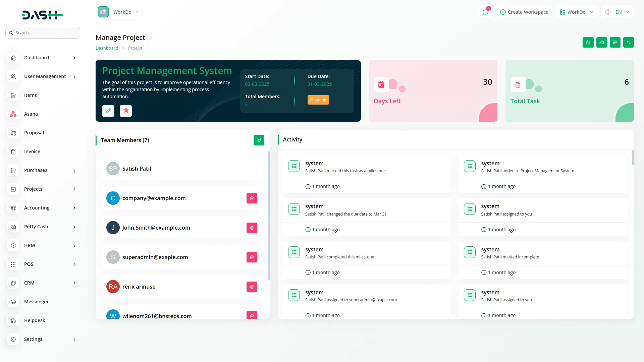Click the Create Workspace button
The width and height of the screenshot is (644, 362).
click(524, 12)
